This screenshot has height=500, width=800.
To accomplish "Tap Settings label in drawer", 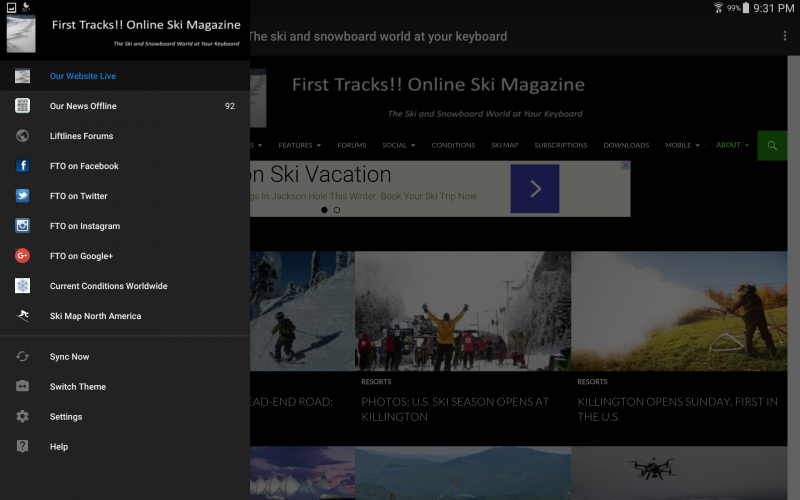I will [66, 417].
